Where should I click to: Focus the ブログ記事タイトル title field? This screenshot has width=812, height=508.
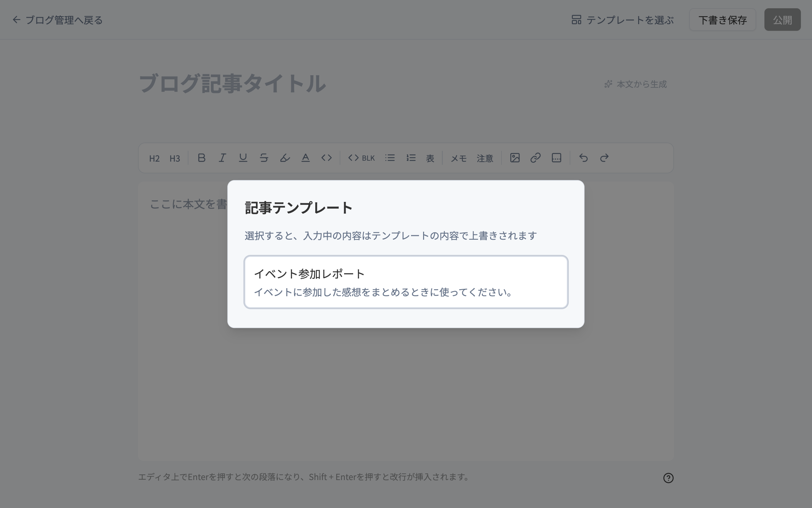coord(366,83)
